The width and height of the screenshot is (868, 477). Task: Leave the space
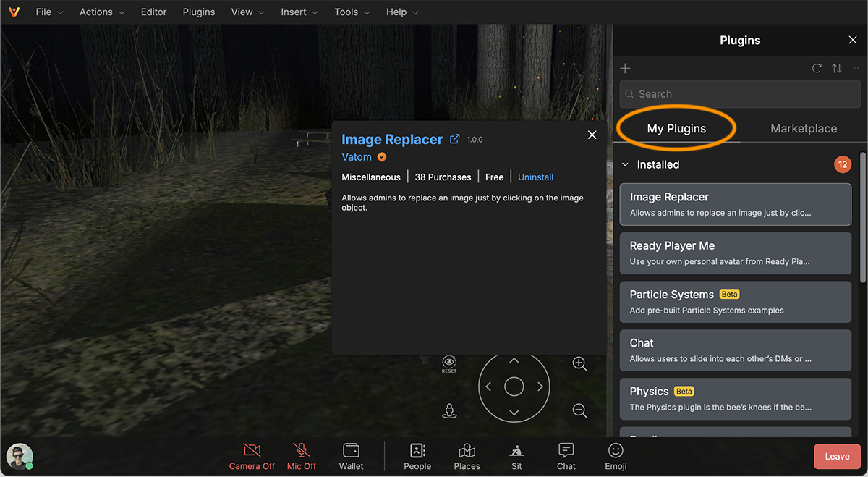[x=837, y=457]
